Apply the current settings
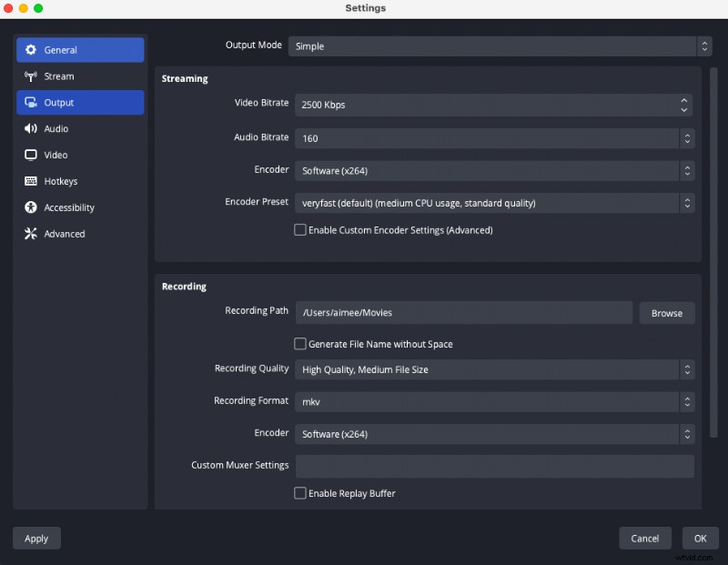Screen dimensions: 728x565 [35, 538]
